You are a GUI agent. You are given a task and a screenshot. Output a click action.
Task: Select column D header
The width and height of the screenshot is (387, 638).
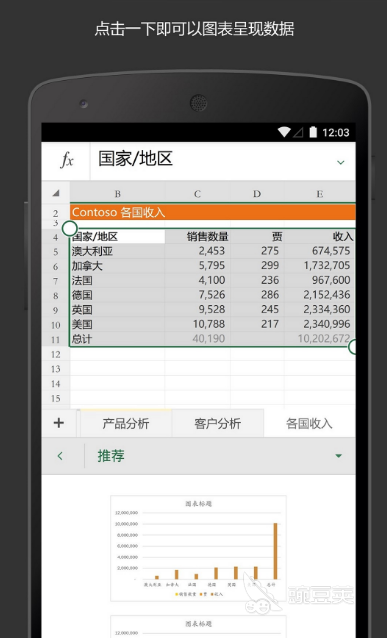(257, 193)
